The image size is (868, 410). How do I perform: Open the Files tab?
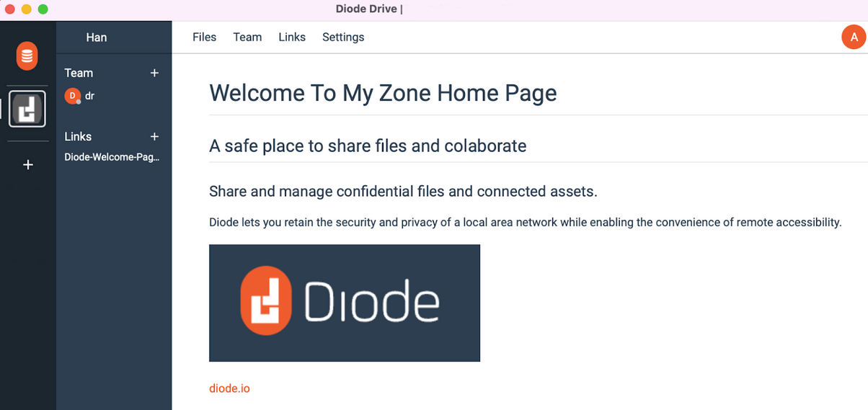coord(205,37)
